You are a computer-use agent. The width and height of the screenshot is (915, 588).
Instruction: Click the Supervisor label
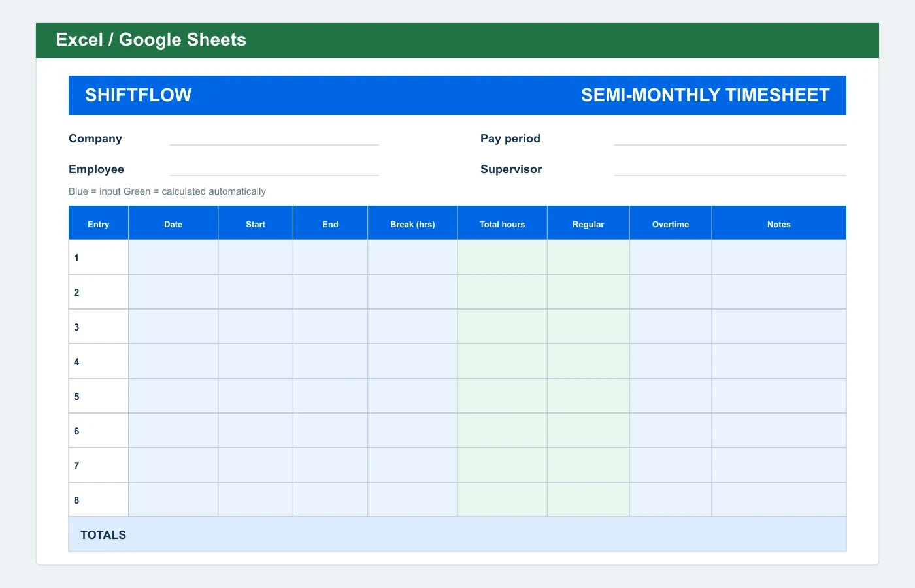[x=511, y=169]
